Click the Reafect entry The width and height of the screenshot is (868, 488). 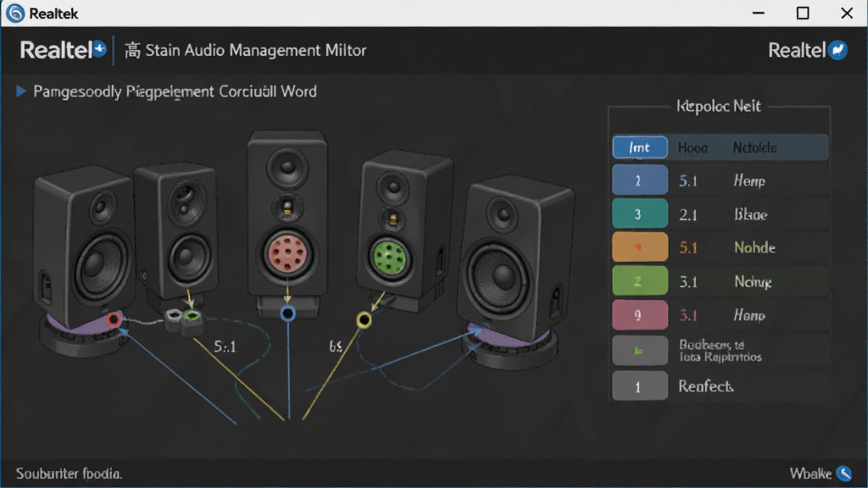tap(706, 386)
